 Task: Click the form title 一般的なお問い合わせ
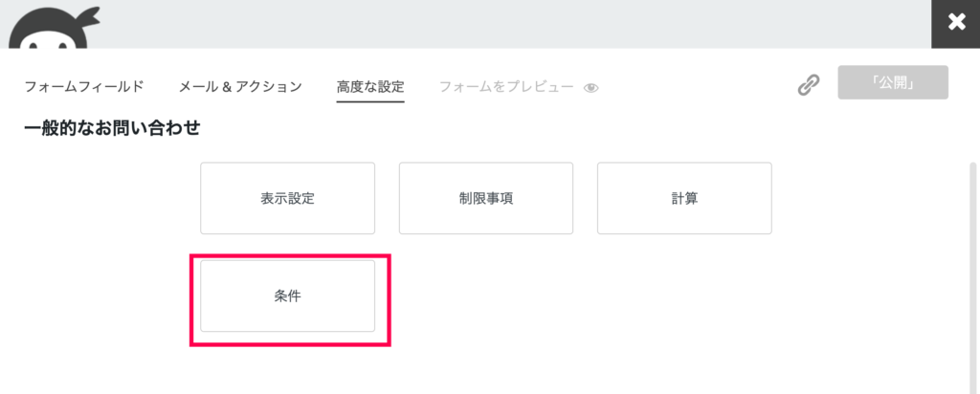[113, 129]
